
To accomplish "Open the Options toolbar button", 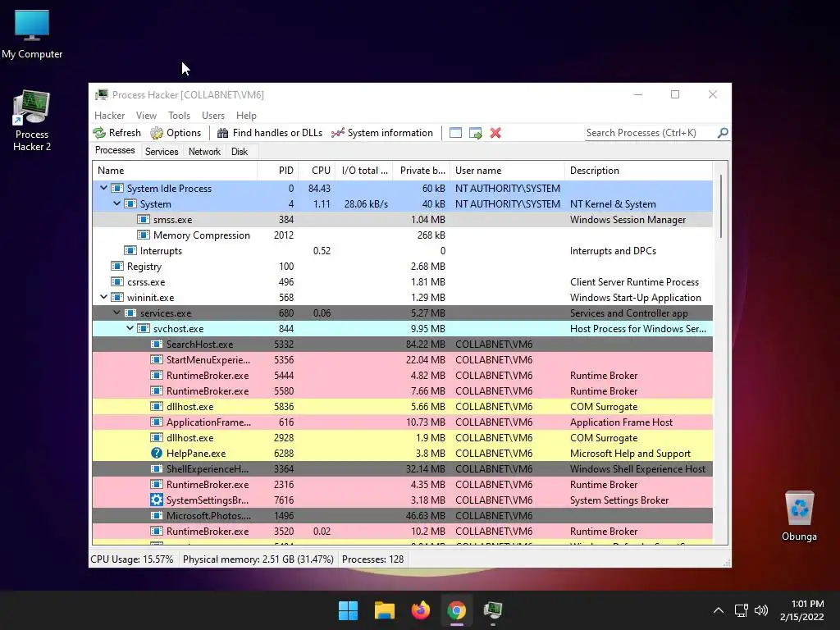I will coord(176,133).
